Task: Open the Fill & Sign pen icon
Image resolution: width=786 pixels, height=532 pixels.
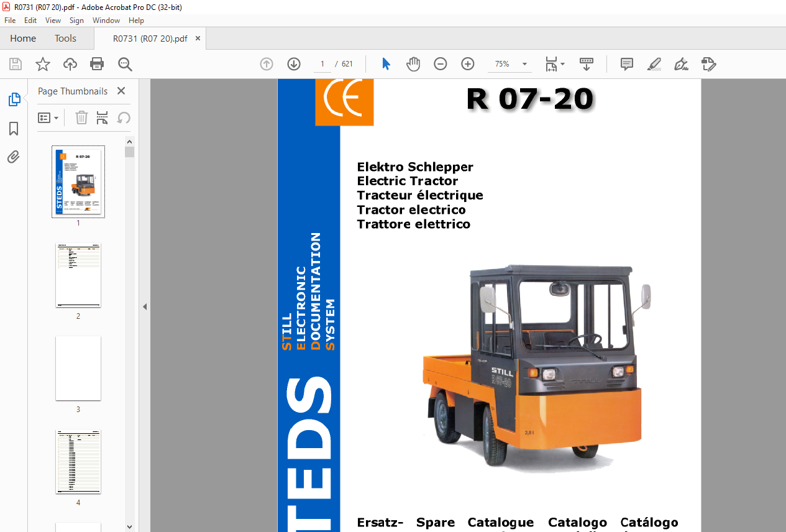Action: point(681,64)
